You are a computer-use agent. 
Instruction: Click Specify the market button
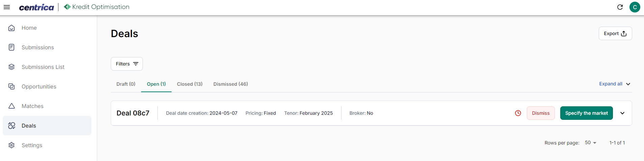tap(587, 113)
